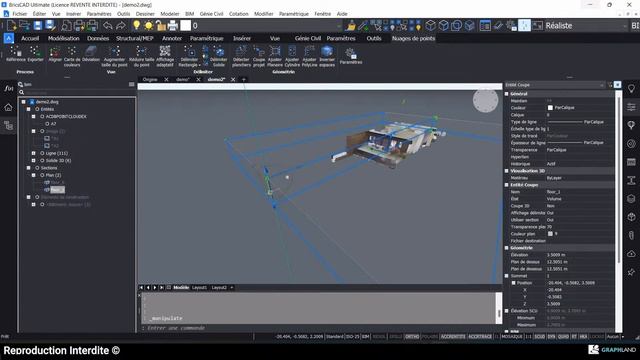Run Détecter planchers tool
The image size is (640, 360).
[241, 56]
